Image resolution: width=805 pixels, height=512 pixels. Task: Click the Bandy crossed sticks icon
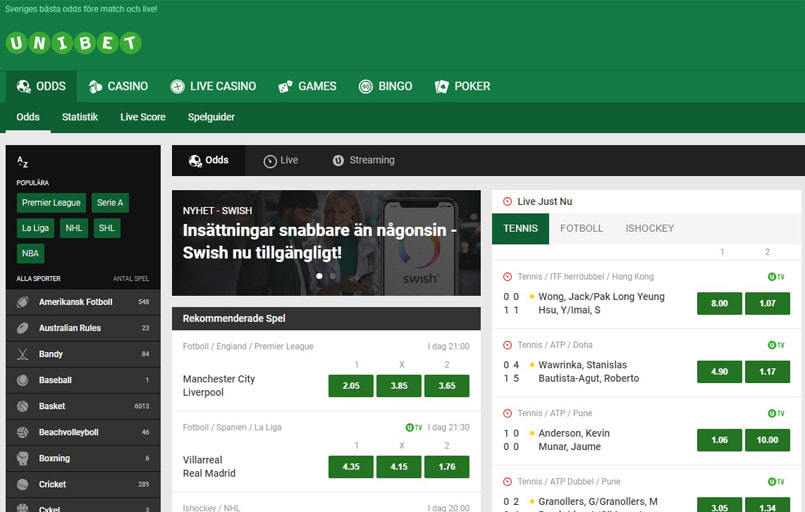[23, 354]
